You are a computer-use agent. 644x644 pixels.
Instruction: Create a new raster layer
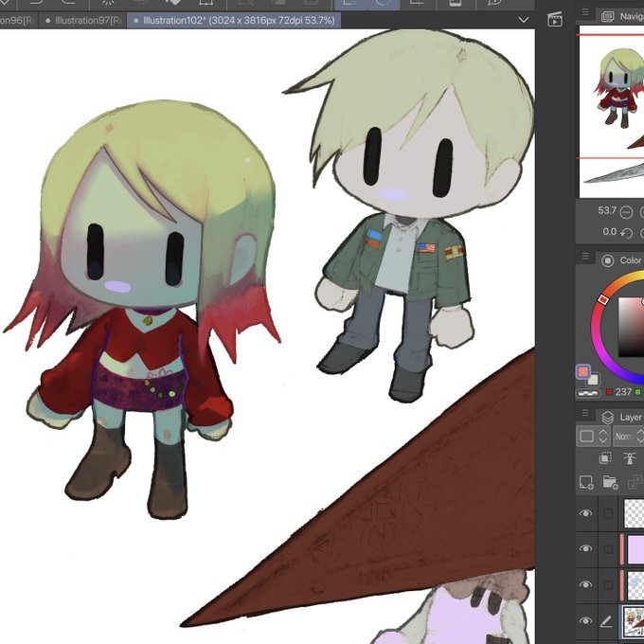[586, 482]
